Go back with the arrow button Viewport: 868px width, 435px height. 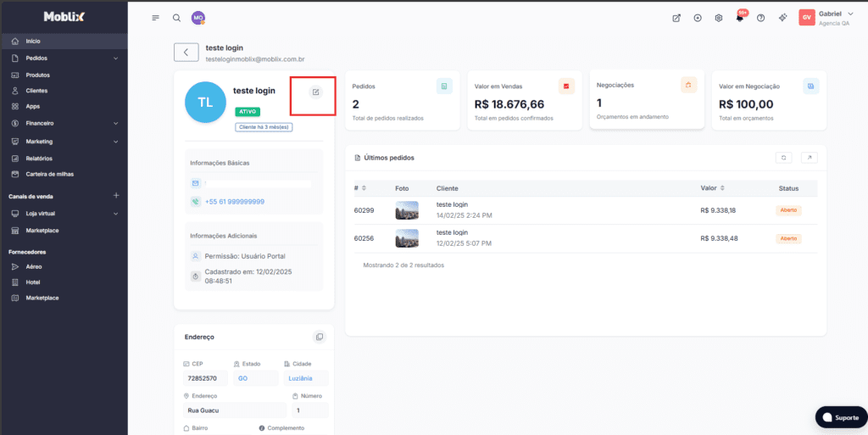tap(186, 52)
